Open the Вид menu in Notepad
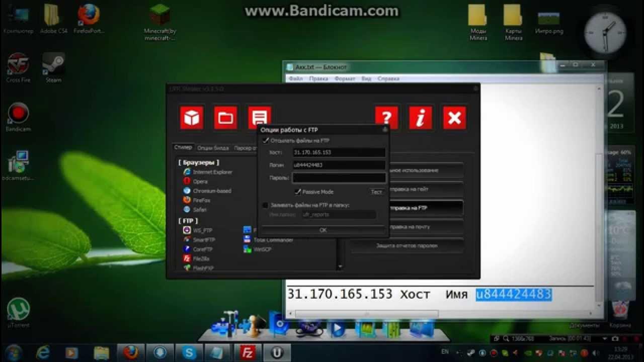Viewport: 644px width, 362px height. click(x=366, y=78)
